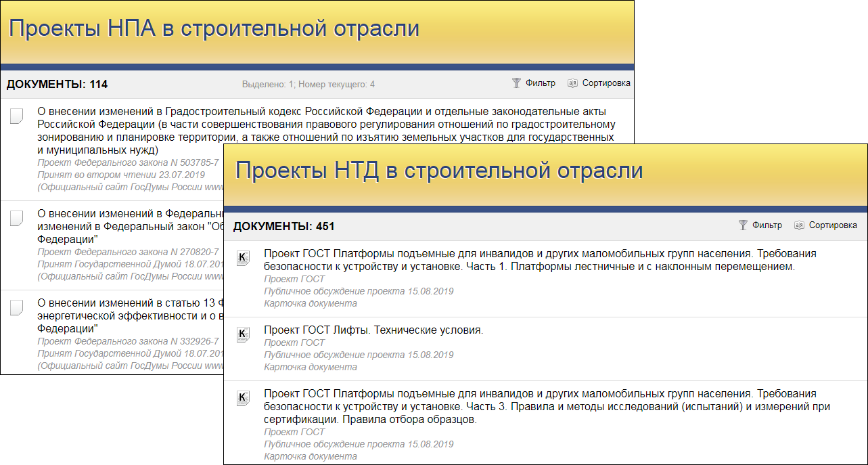
Task: Click card icon of Лифты ГОСТ project
Action: click(x=243, y=334)
